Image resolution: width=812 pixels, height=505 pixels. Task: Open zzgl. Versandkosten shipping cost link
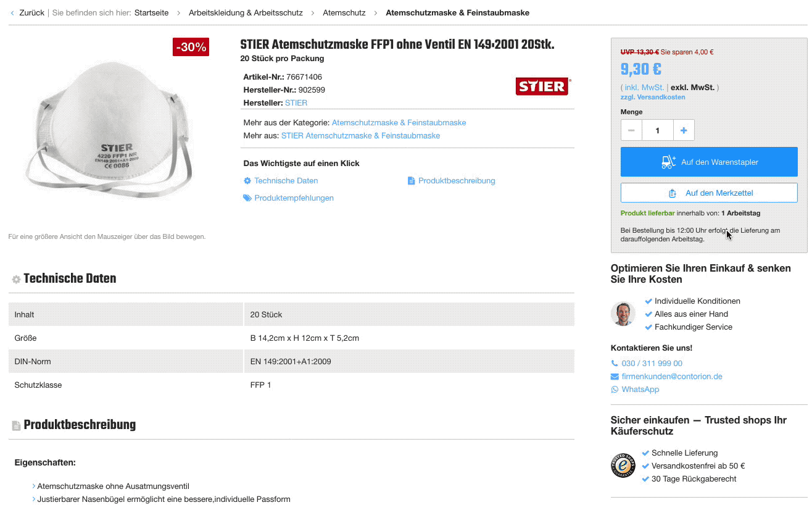653,98
